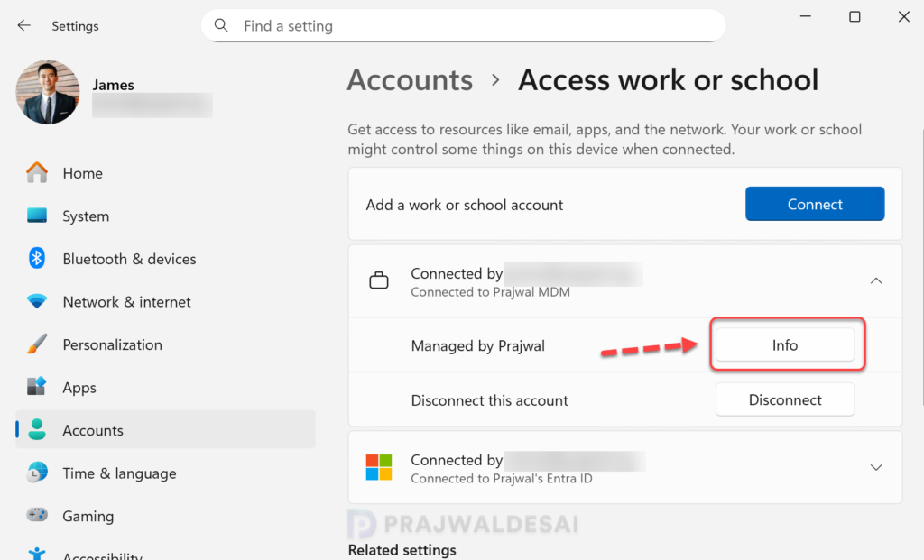Screen dimensions: 924x560
Task: Click the Access work or school heading
Action: tap(669, 80)
